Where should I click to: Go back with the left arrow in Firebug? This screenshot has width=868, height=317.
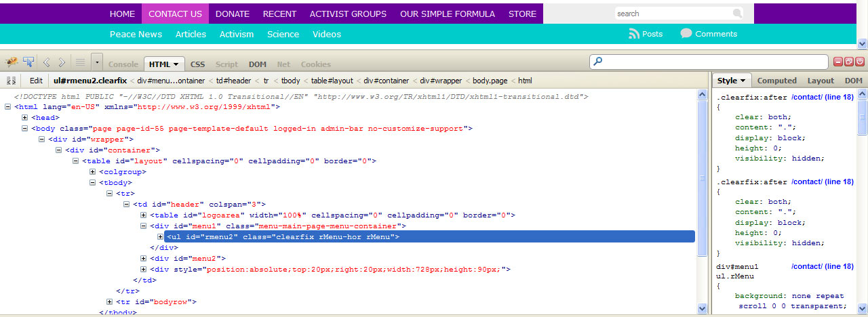[x=46, y=62]
